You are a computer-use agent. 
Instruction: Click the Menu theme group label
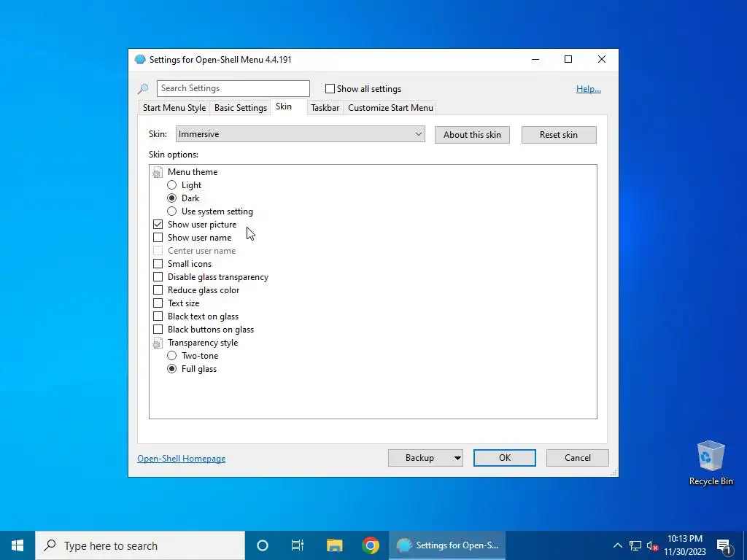click(x=193, y=172)
